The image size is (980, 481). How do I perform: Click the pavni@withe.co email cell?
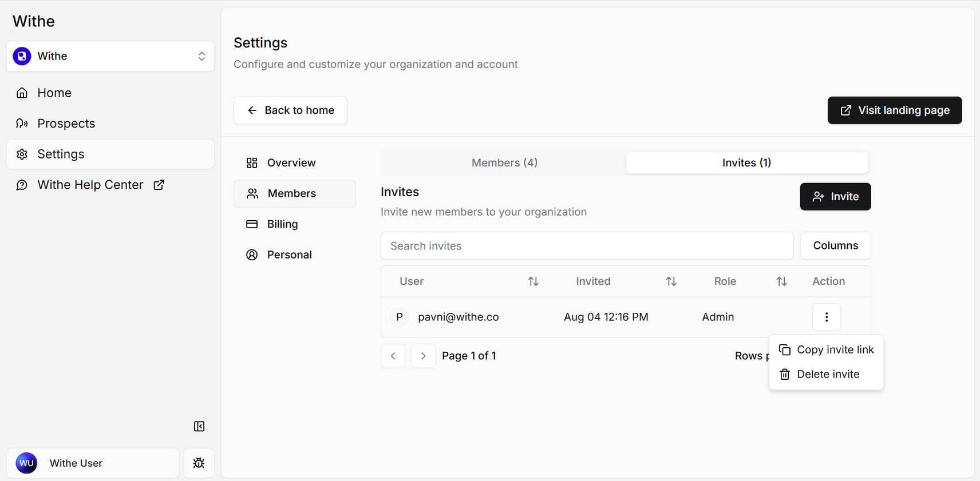click(x=459, y=317)
